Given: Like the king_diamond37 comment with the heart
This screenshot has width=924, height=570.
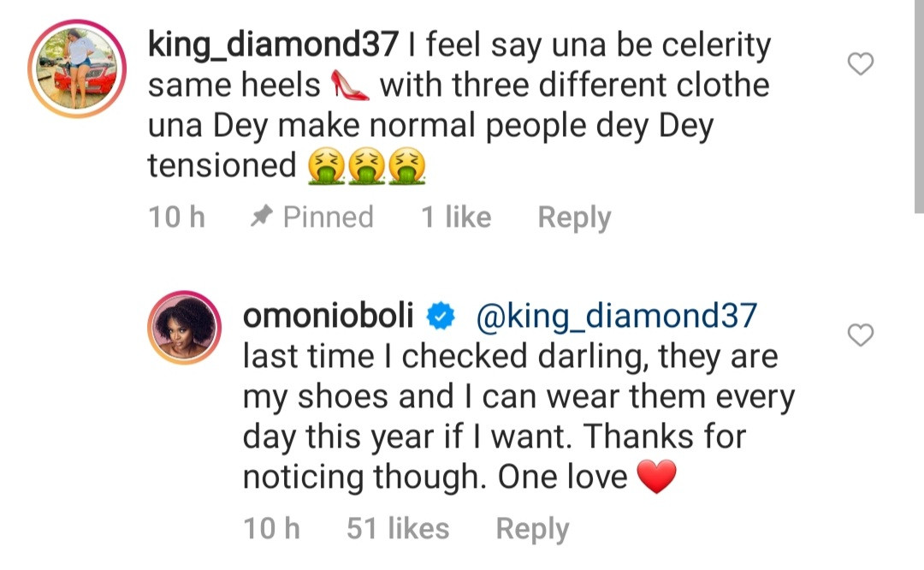Looking at the screenshot, I should point(860,64).
